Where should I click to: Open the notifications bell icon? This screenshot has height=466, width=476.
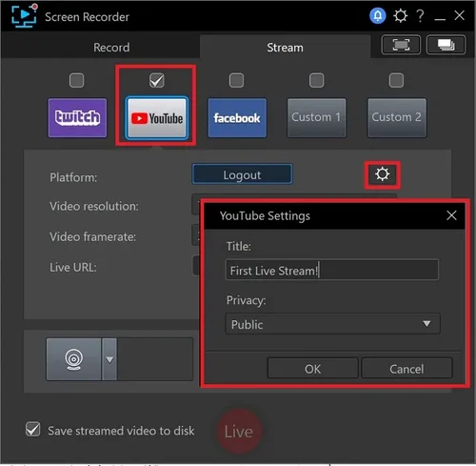[x=377, y=15]
